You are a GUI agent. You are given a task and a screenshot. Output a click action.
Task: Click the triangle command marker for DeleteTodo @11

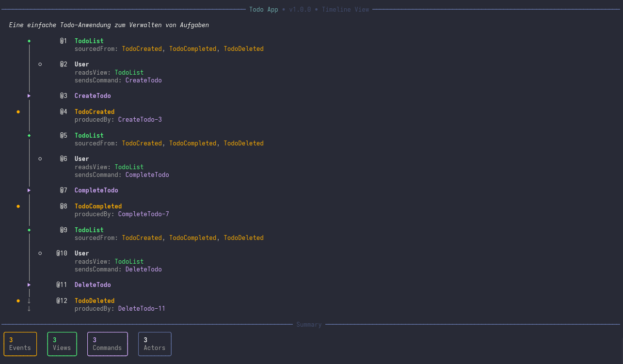pos(29,285)
